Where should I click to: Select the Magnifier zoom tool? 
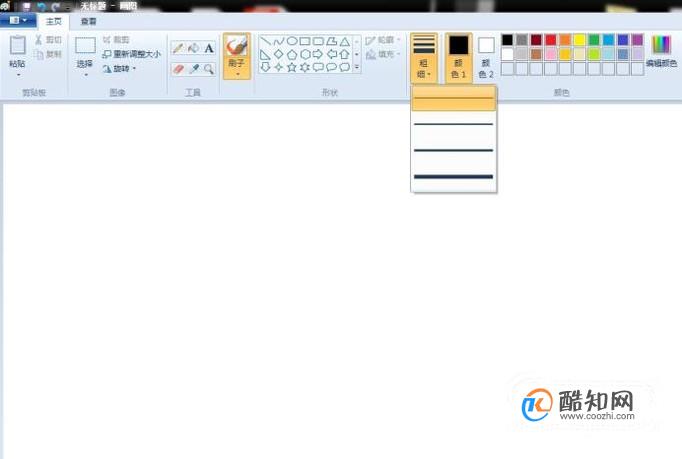click(209, 69)
